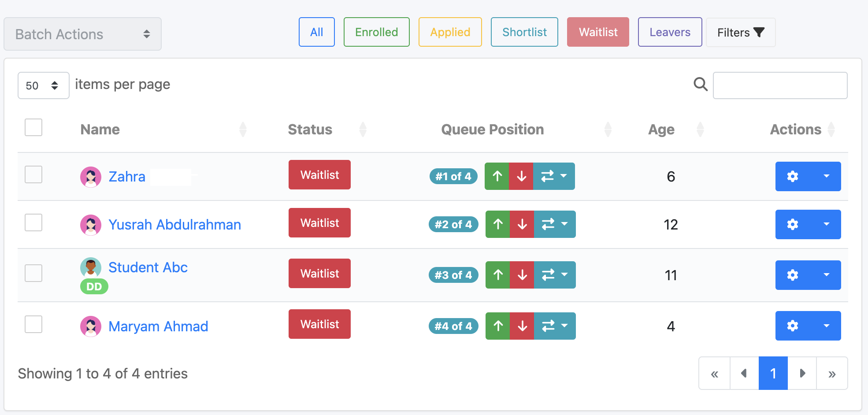Open swap position menu for Student Abc
Screen dimensions: 868x415
(x=555, y=275)
